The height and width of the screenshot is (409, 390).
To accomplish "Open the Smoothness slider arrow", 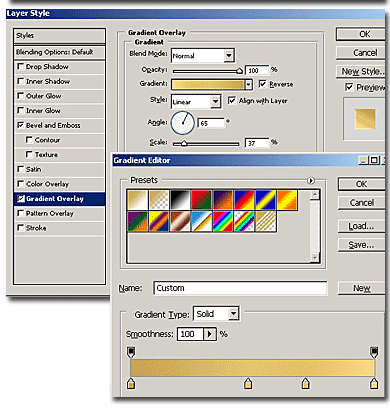I will pos(209,334).
